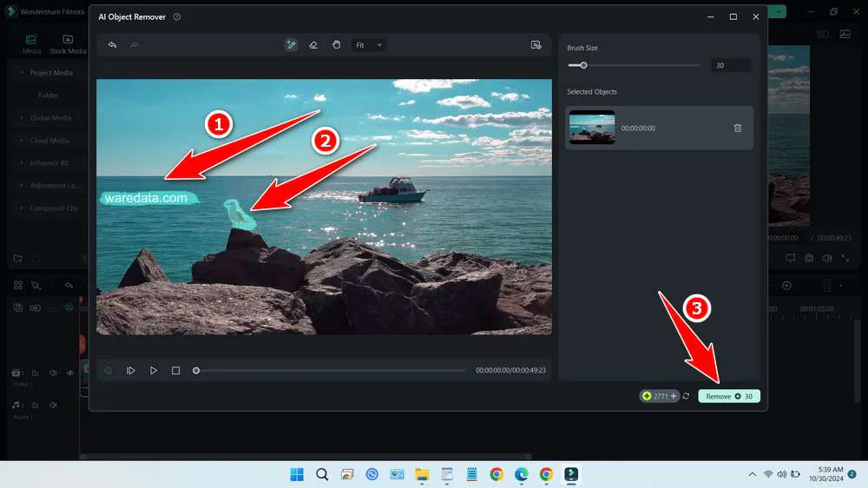
Task: Open the Fit zoom dropdown
Action: click(x=369, y=45)
